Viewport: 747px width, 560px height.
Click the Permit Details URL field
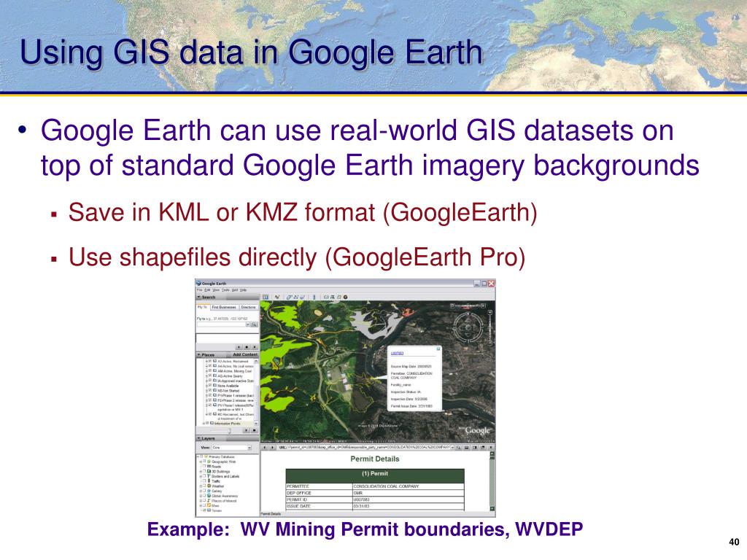pyautogui.click(x=369, y=448)
